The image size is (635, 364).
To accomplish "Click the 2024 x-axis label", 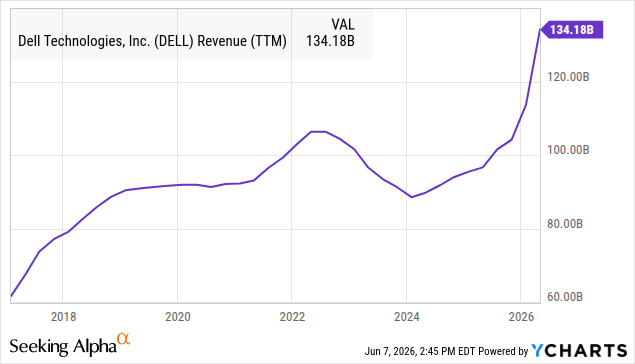I will (407, 317).
